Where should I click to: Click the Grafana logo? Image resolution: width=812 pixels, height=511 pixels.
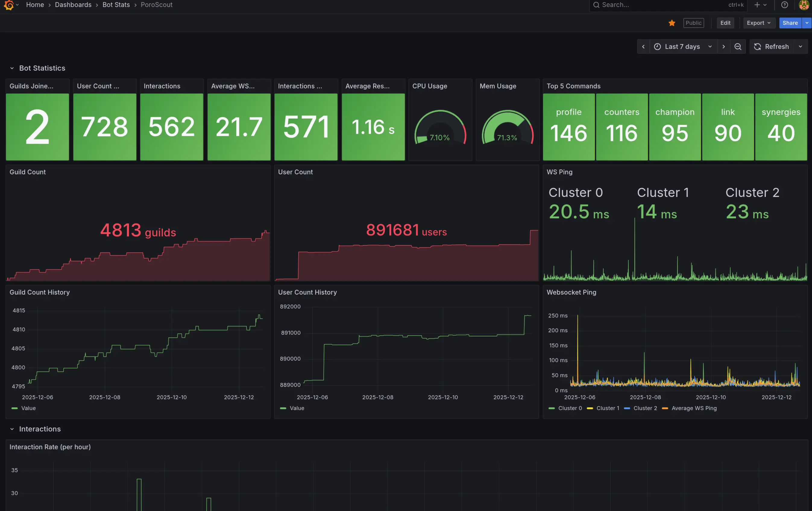tap(10, 5)
